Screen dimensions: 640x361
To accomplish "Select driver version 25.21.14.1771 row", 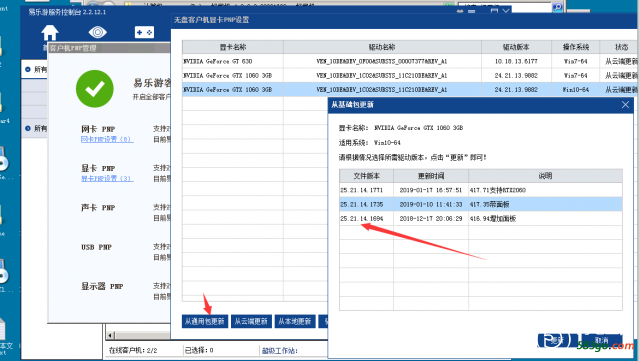I will [480, 190].
